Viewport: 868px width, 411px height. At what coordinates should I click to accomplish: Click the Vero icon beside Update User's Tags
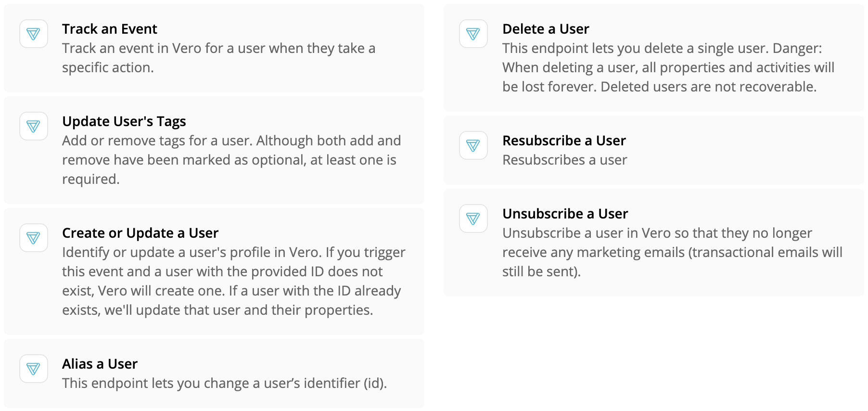33,126
